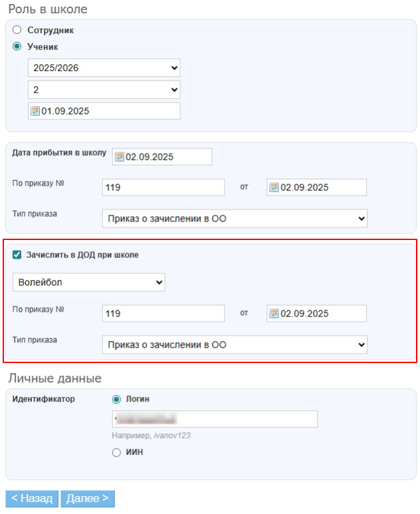Image resolution: width=420 pixels, height=514 pixels.
Task: Open calendar icon for ДОД order date
Action: tap(273, 313)
